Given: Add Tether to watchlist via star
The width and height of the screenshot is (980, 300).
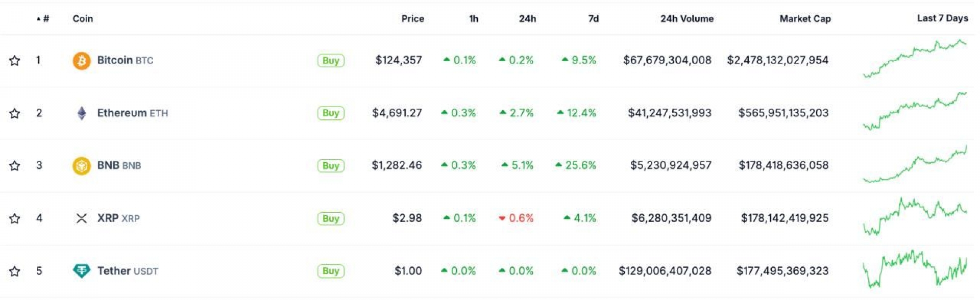Looking at the screenshot, I should pyautogui.click(x=15, y=271).
